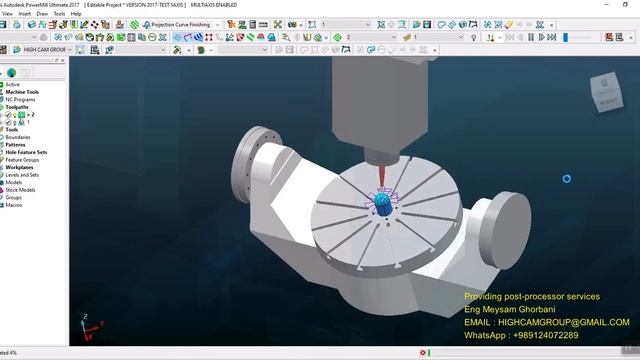Click the clock-like round icon in second toolbar
Image resolution: width=640 pixels, height=360 pixels.
pos(152,38)
